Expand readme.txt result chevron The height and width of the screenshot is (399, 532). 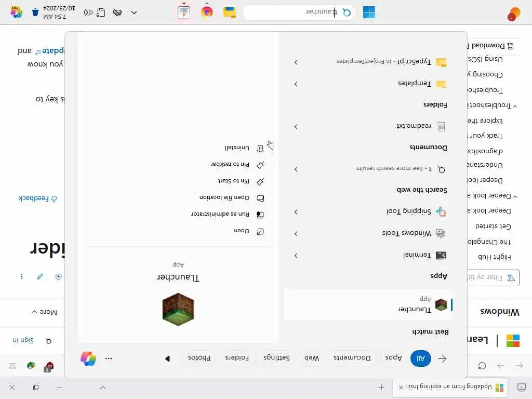click(x=296, y=127)
